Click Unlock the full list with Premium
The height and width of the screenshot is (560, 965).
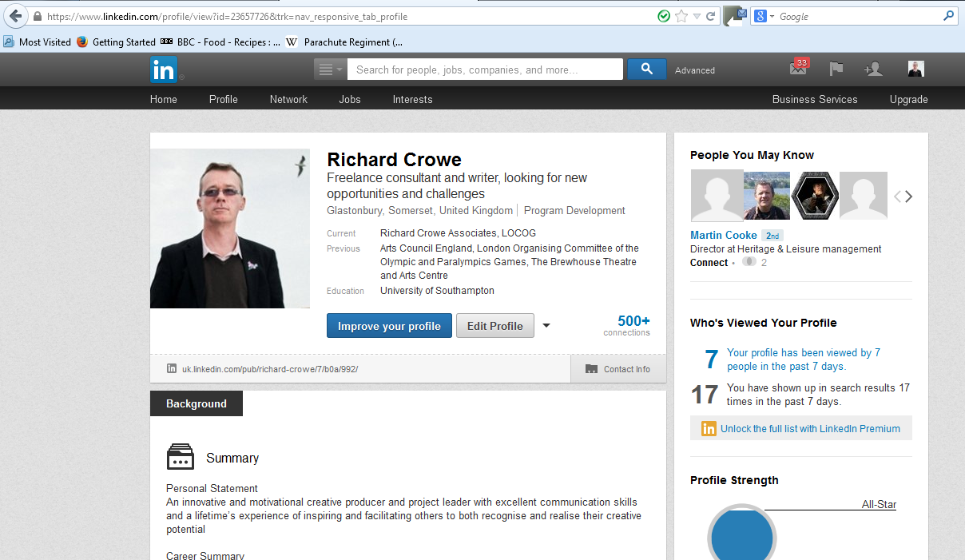pyautogui.click(x=809, y=429)
